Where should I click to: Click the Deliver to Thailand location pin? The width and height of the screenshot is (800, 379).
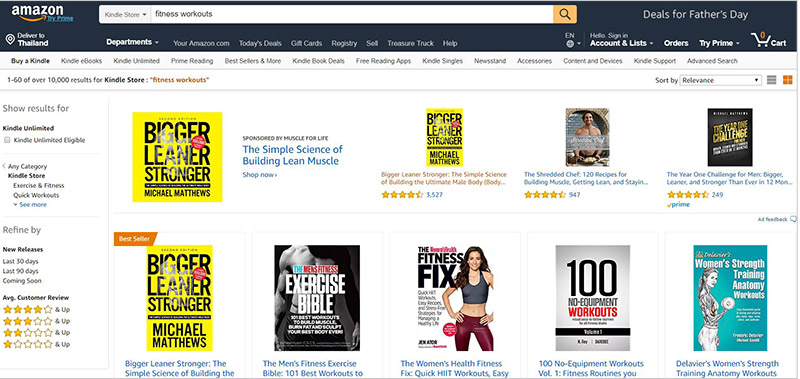(x=10, y=39)
